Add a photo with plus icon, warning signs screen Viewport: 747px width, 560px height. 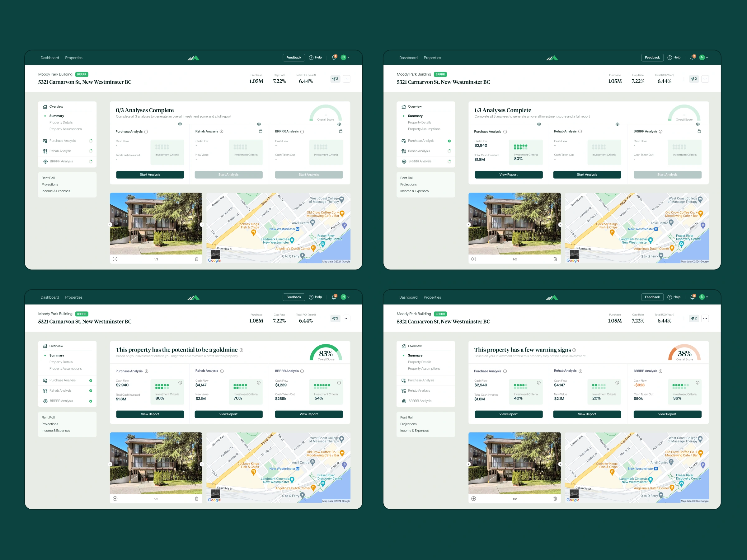pyautogui.click(x=473, y=499)
